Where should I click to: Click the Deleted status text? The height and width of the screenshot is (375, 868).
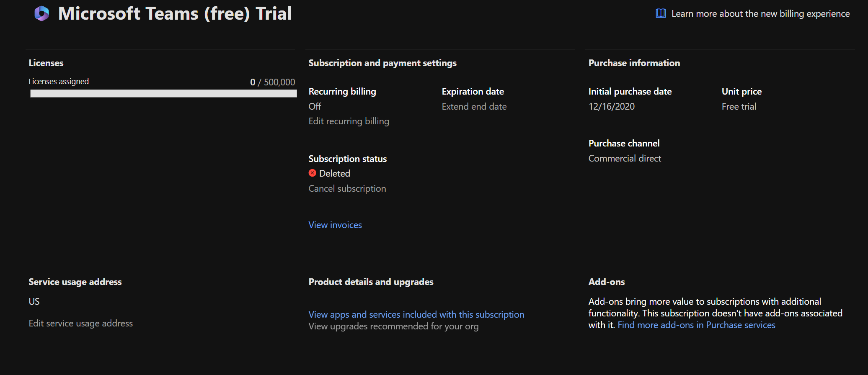pyautogui.click(x=335, y=173)
